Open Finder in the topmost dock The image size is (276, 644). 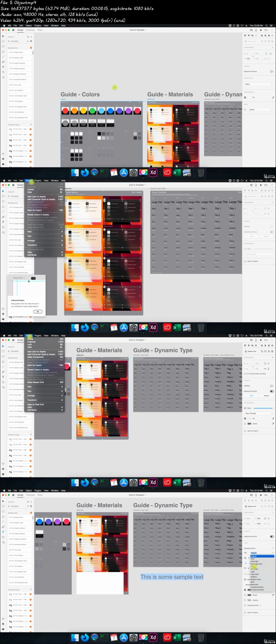point(75,173)
